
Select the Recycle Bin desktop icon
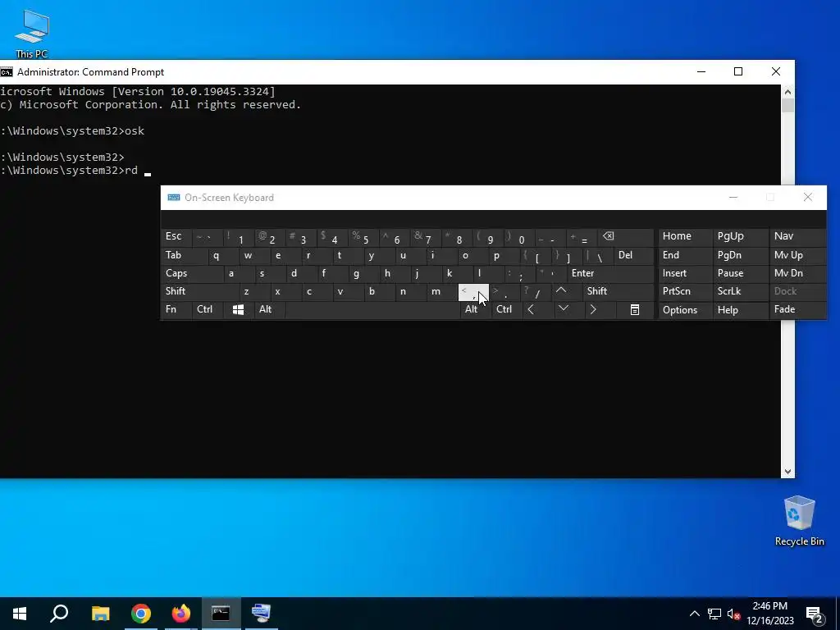799,521
